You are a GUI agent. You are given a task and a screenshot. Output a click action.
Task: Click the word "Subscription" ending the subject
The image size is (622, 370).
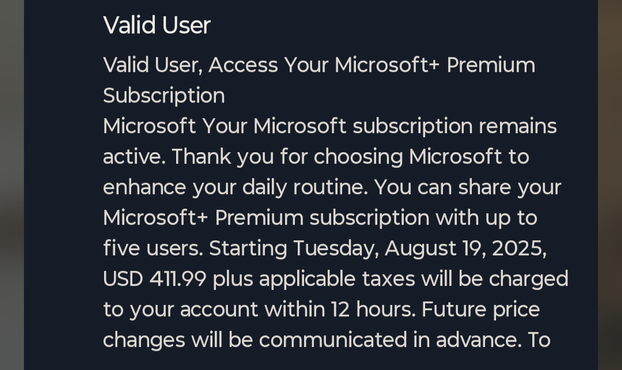(x=164, y=96)
